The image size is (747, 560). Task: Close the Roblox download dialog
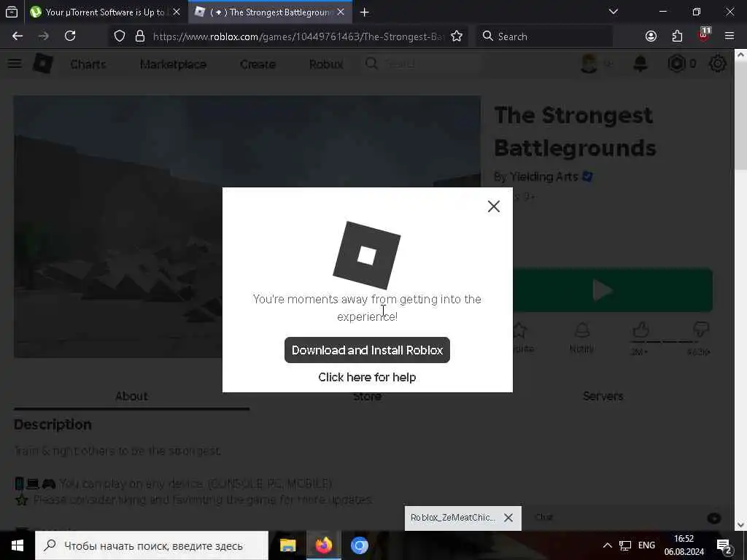(494, 206)
